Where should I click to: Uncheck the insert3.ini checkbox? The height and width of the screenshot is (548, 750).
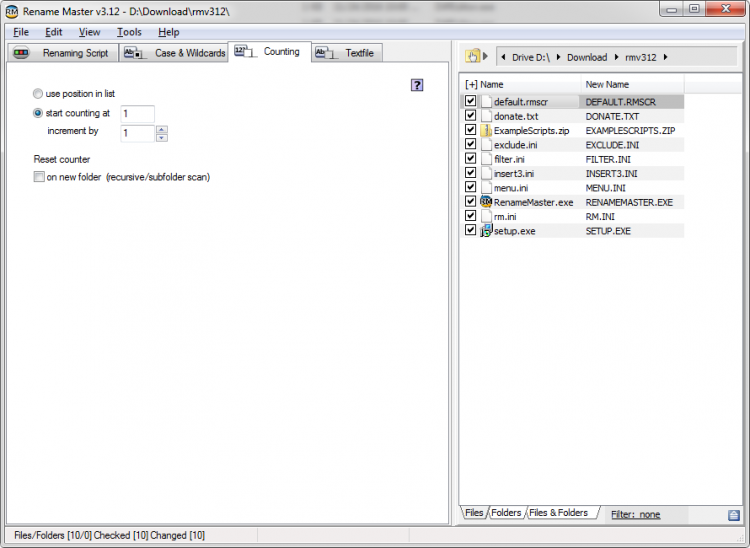pos(470,173)
